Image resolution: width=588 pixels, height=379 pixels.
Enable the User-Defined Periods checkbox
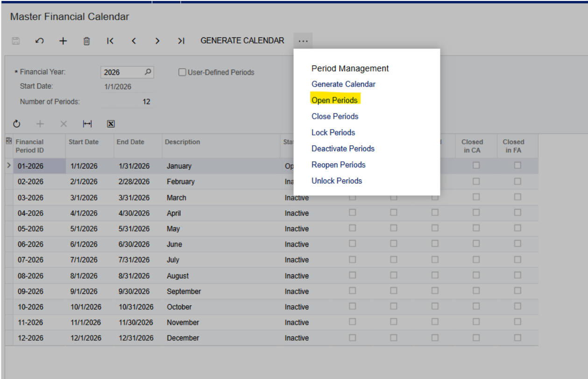click(183, 72)
